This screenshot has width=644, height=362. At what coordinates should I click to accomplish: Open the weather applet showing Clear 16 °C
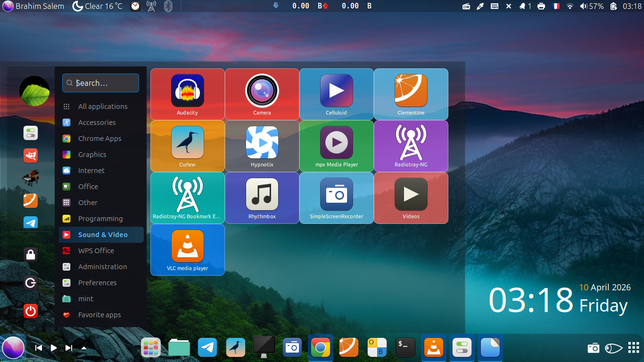(98, 6)
